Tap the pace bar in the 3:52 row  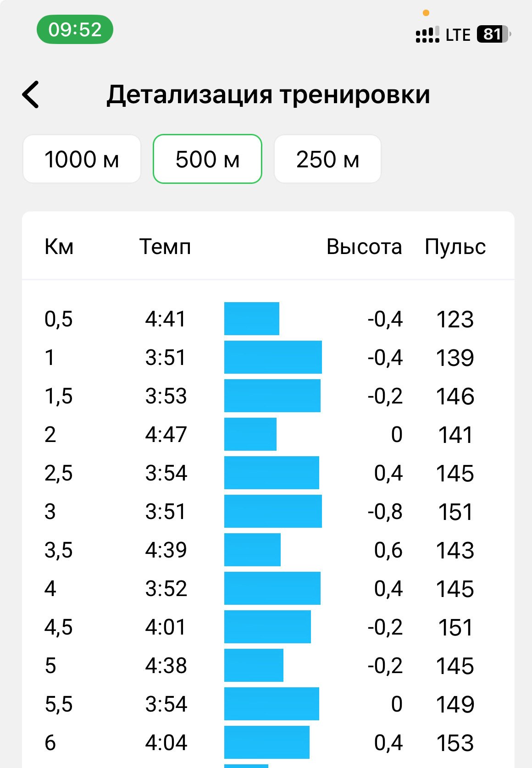(x=272, y=588)
